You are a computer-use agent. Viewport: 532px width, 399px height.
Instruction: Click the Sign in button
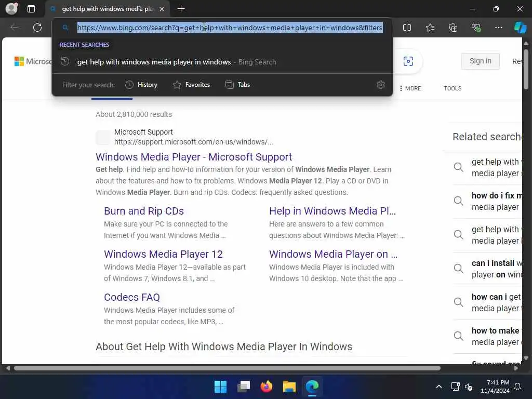[x=480, y=61]
